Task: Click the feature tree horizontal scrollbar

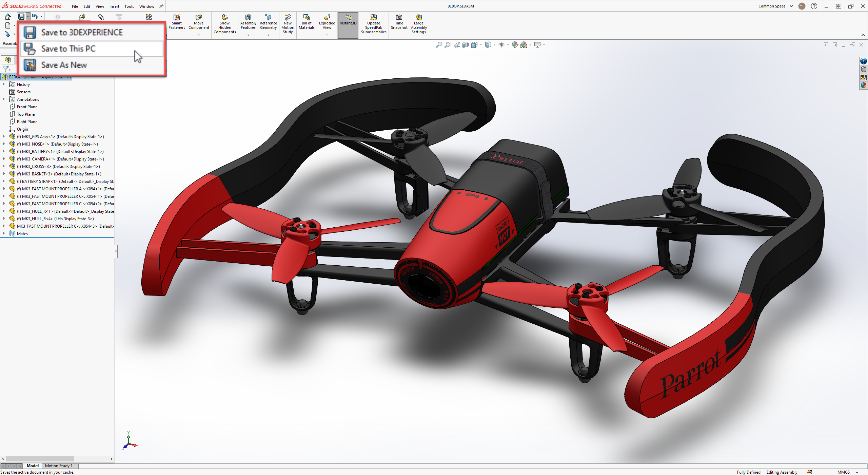Action: (40, 459)
